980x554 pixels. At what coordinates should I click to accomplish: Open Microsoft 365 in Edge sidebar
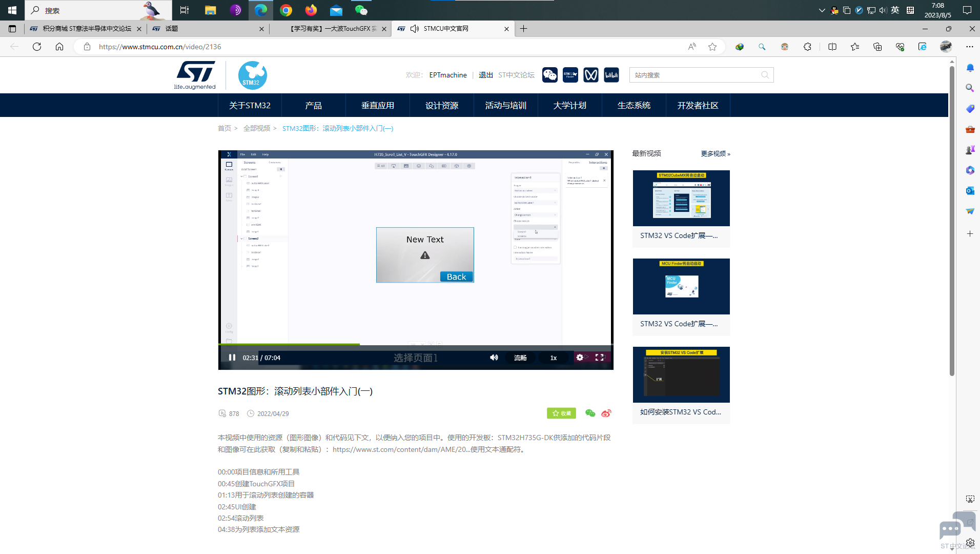970,170
